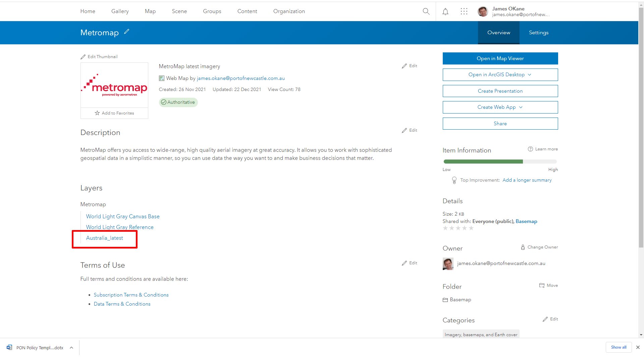Click the Learn more help icon
The height and width of the screenshot is (357, 644).
coord(530,149)
